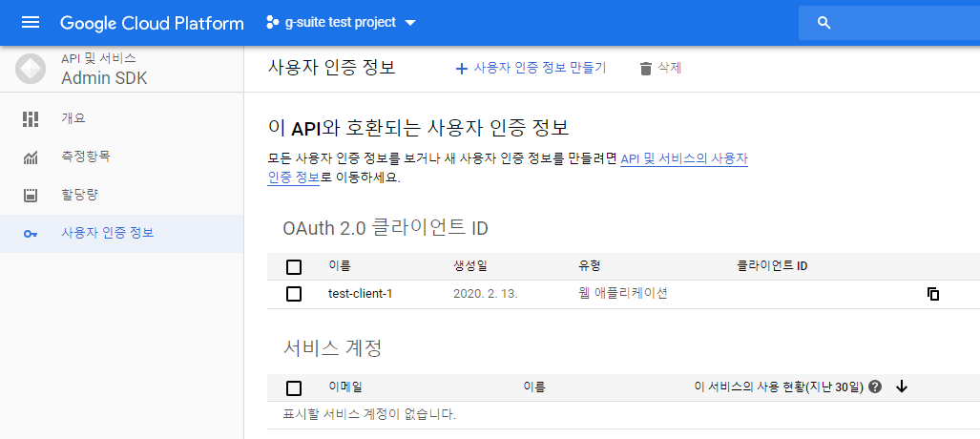Viewport: 980px width, 439px height.
Task: Open the hamburger navigation menu
Action: click(31, 23)
